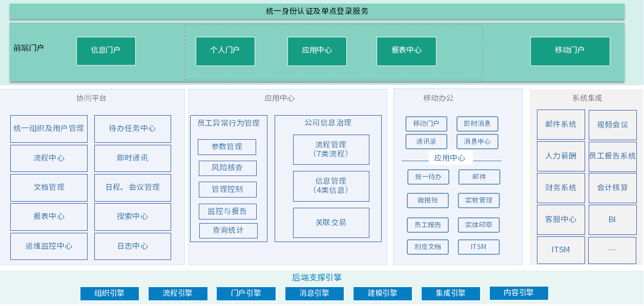The image size is (644, 306).
Task: Select the 实物管理 box
Action: click(x=479, y=201)
